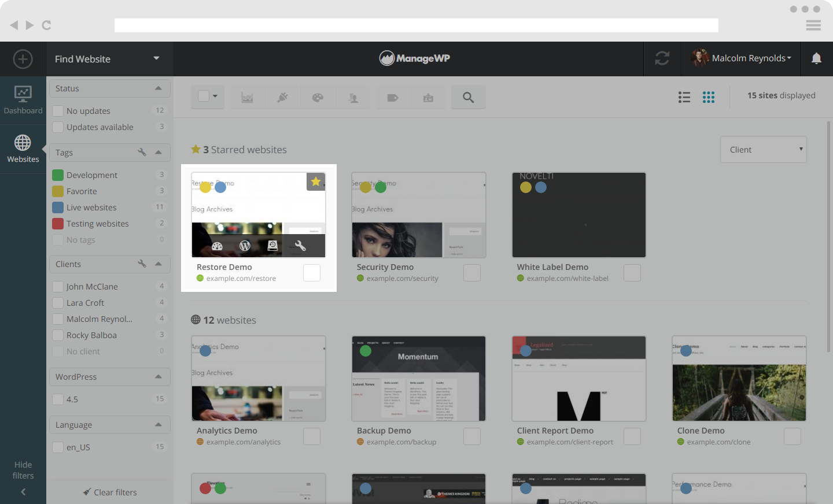Click backup disk icon on Restore Demo
This screenshot has height=504, width=833.
[272, 246]
